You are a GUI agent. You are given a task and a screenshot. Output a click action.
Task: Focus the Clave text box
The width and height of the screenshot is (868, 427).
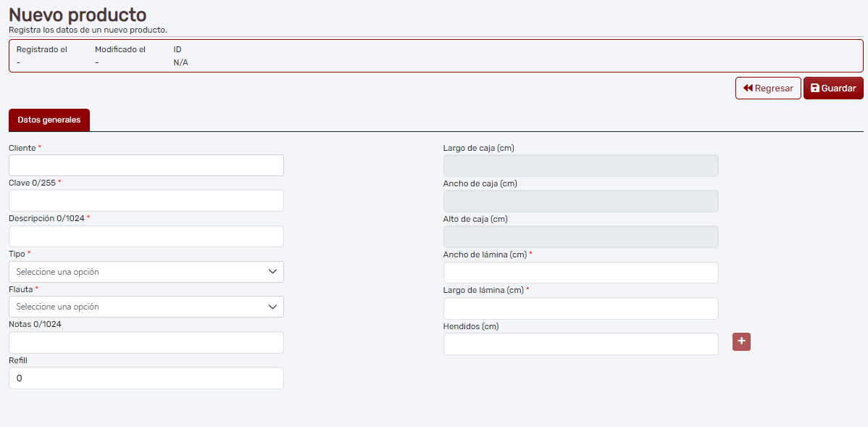(x=145, y=200)
